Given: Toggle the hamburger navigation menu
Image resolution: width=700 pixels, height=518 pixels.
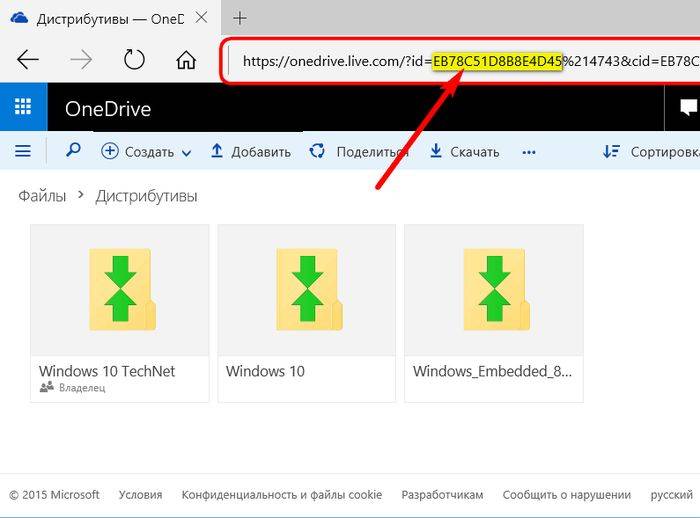Looking at the screenshot, I should pyautogui.click(x=23, y=151).
